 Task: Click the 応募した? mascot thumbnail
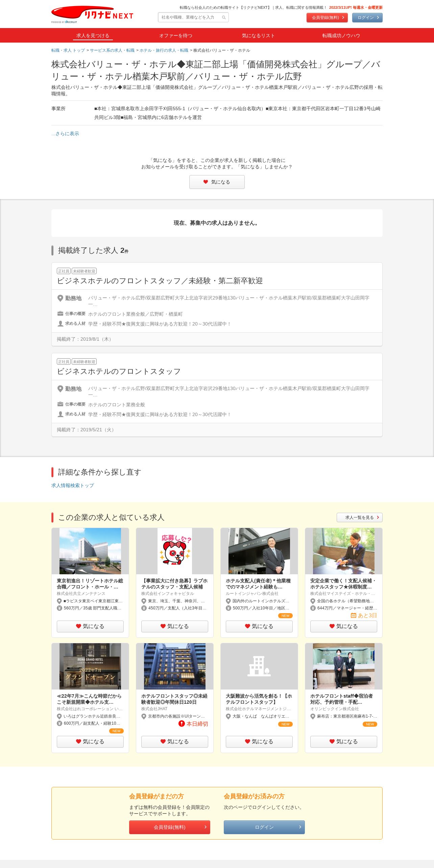coord(175,551)
